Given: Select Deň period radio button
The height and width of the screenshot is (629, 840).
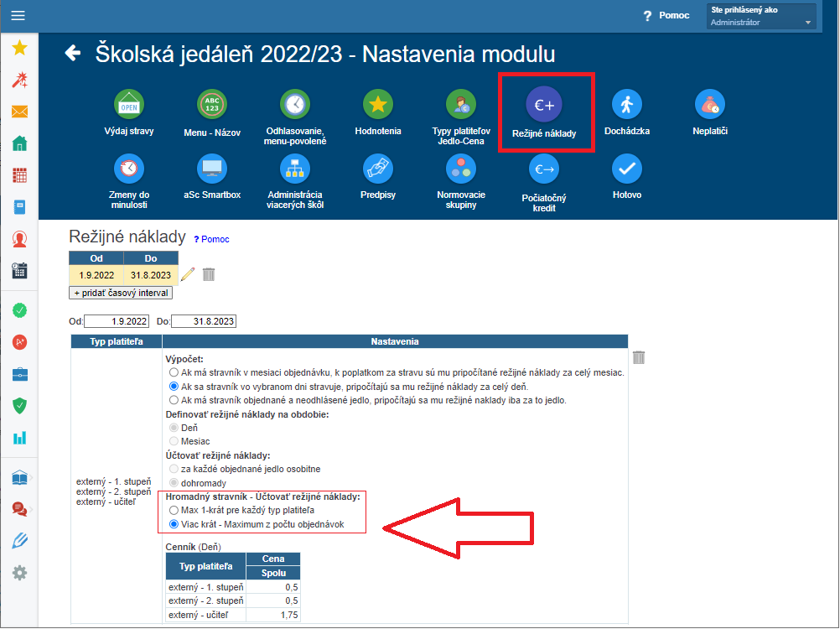Looking at the screenshot, I should click(x=174, y=428).
